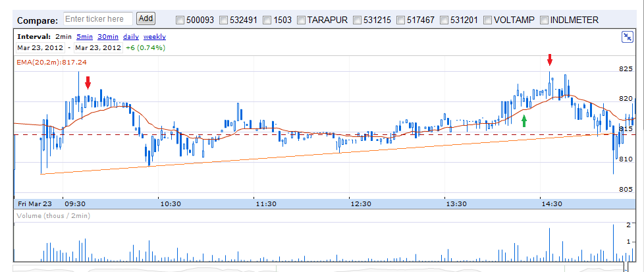Screen dimensions: 644x272
Task: Click the EMA(20,2m):817.24 indicator label
Action: pyautogui.click(x=51, y=63)
